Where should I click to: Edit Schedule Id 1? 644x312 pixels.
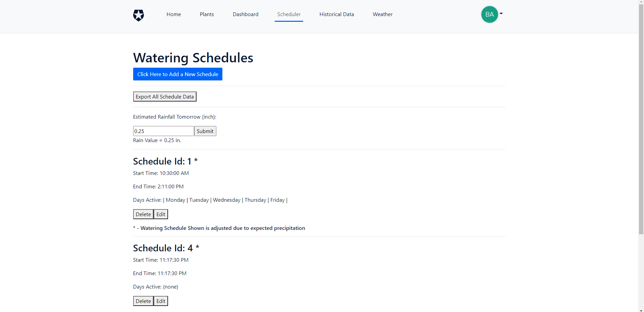click(x=161, y=214)
